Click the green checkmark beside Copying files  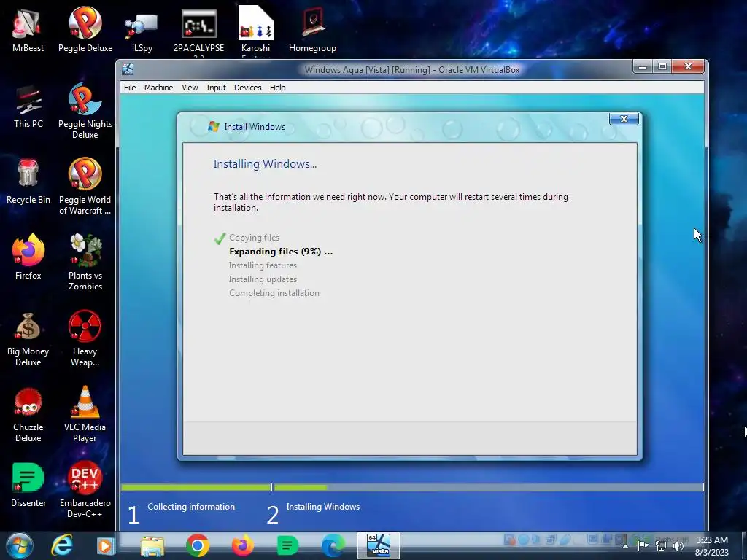coord(220,238)
